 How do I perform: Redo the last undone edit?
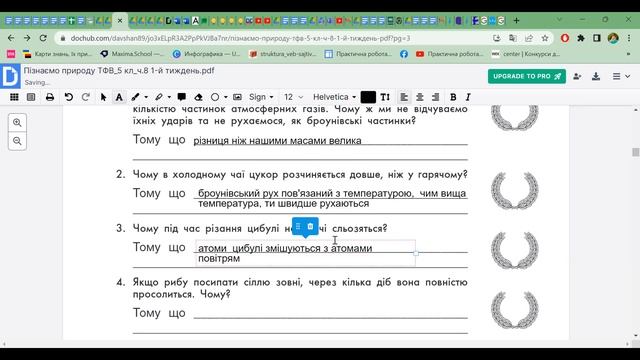tap(86, 97)
